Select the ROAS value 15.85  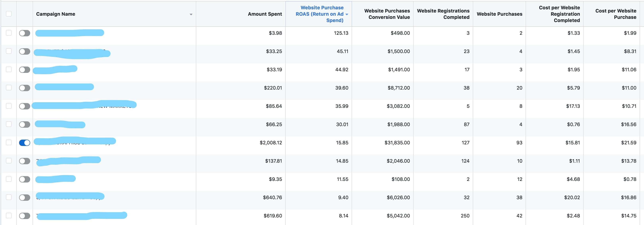[342, 143]
